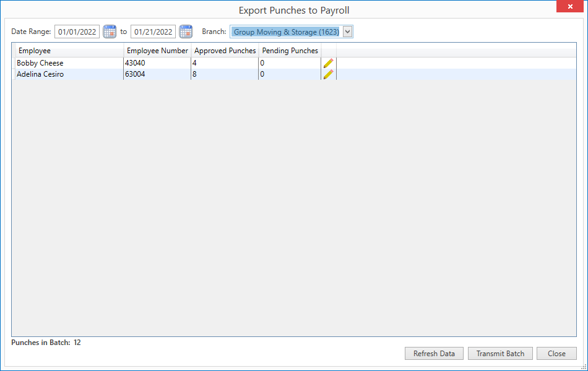Sort by the Approved Punches column header
The width and height of the screenshot is (588, 371).
[x=225, y=50]
